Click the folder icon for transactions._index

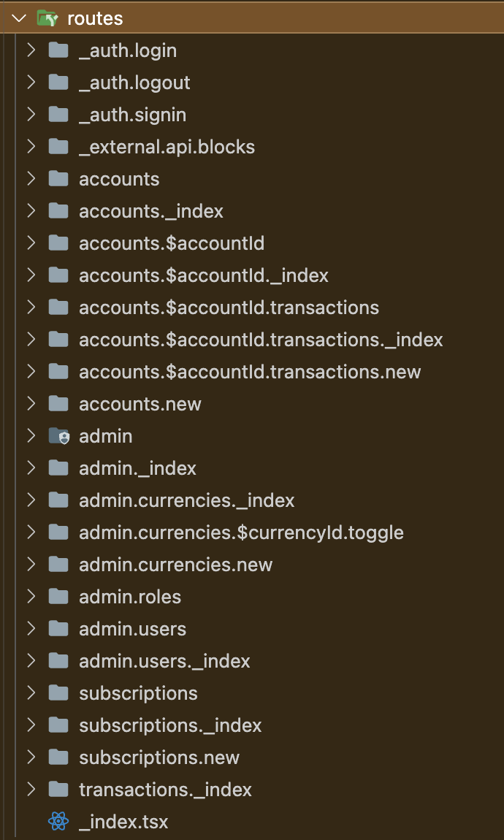(58, 789)
